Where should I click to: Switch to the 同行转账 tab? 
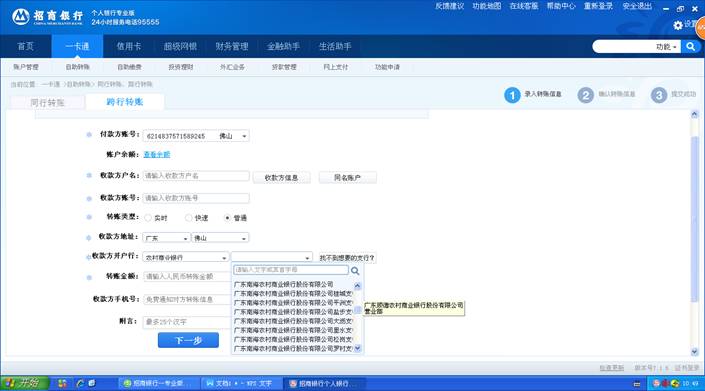point(47,103)
